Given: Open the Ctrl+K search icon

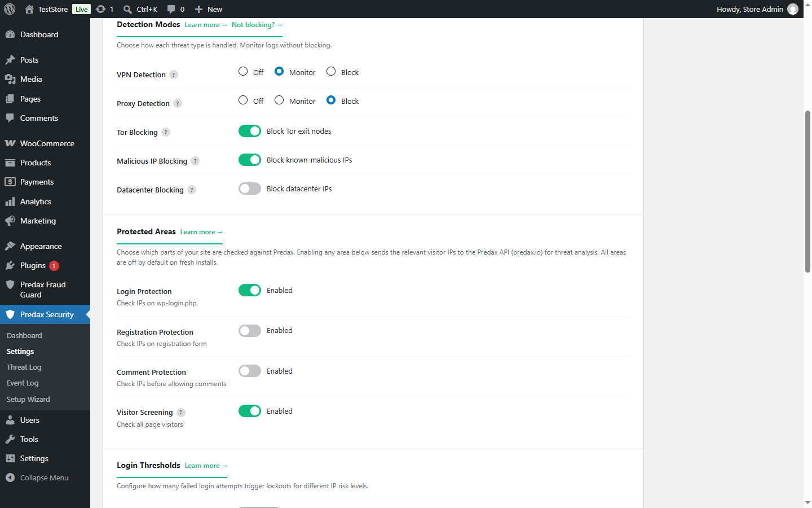Looking at the screenshot, I should click(x=128, y=9).
